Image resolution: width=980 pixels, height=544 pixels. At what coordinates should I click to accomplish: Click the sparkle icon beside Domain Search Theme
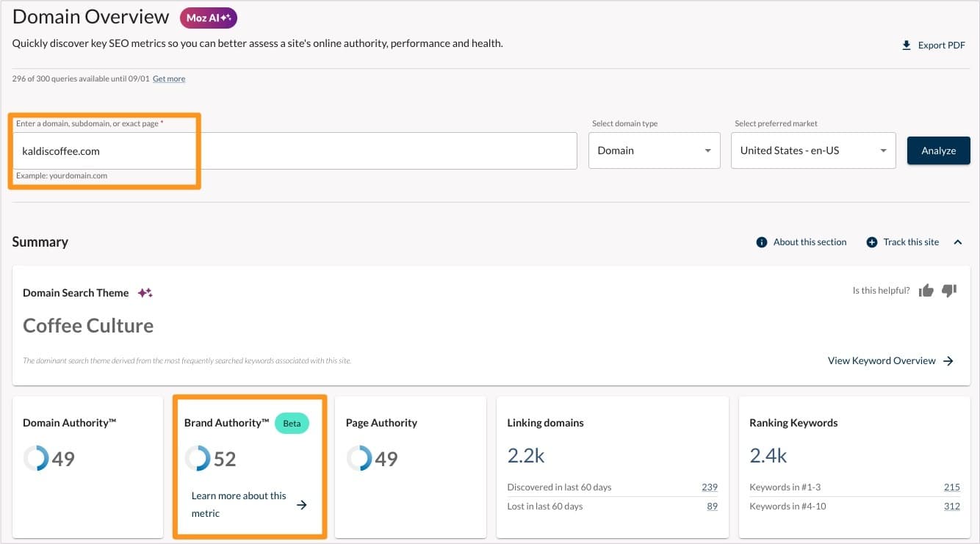click(145, 293)
